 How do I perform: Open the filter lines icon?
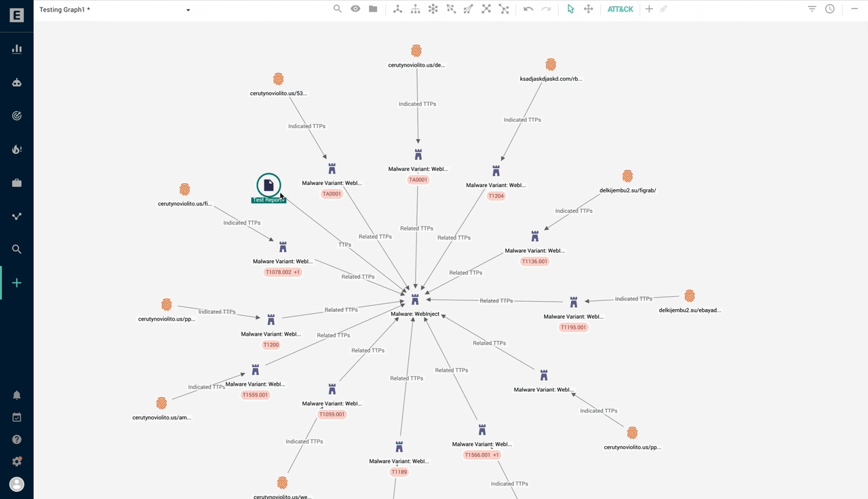tap(812, 9)
